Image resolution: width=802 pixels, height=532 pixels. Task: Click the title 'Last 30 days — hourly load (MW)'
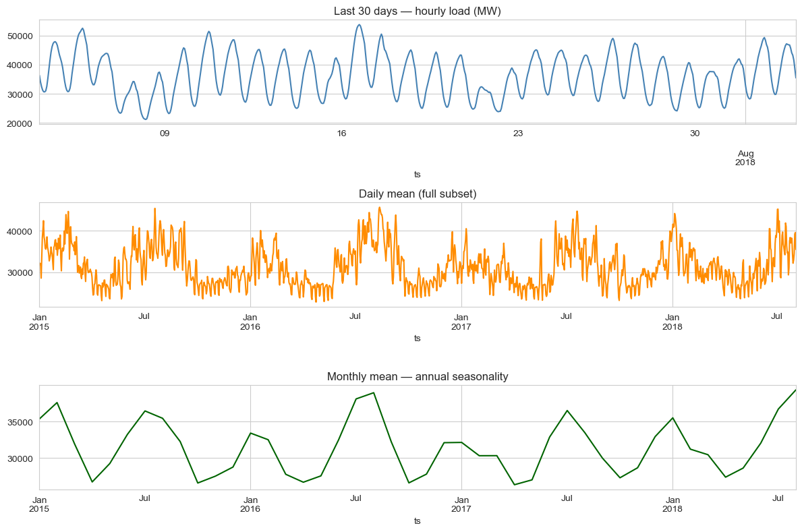tap(418, 11)
